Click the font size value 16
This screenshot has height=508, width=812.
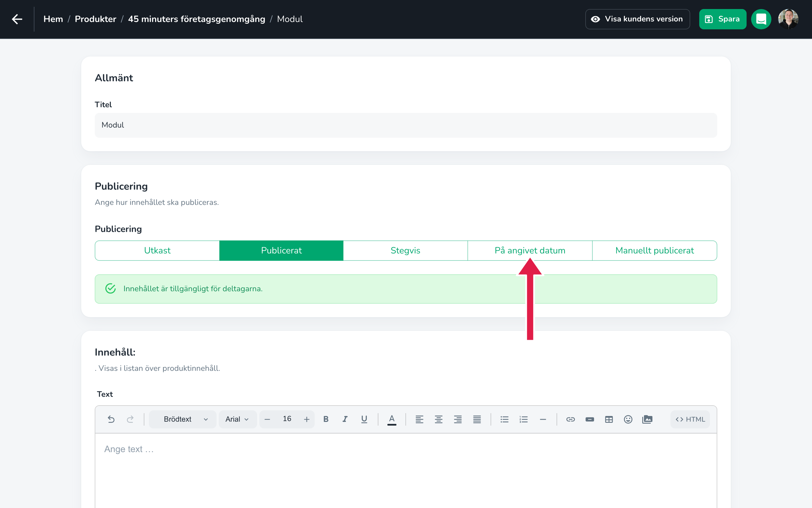[x=287, y=419]
